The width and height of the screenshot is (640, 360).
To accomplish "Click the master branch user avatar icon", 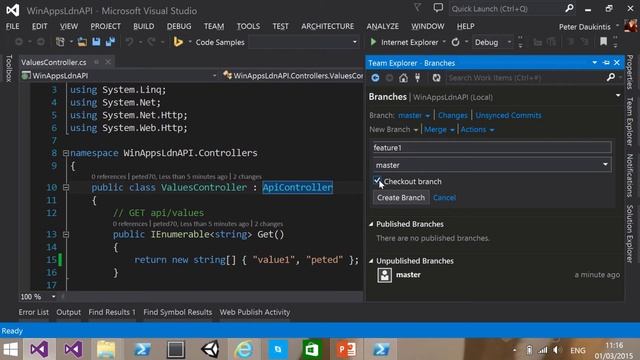I will [x=384, y=275].
